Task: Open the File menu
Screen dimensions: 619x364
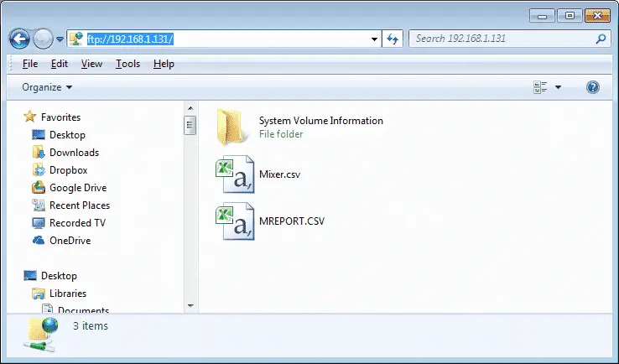Action: [x=30, y=64]
